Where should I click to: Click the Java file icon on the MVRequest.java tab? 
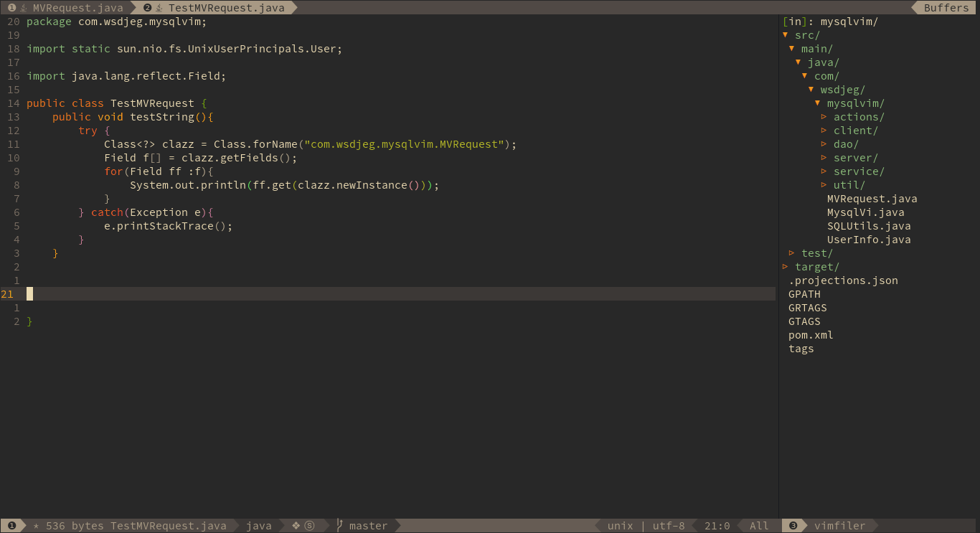coord(23,8)
